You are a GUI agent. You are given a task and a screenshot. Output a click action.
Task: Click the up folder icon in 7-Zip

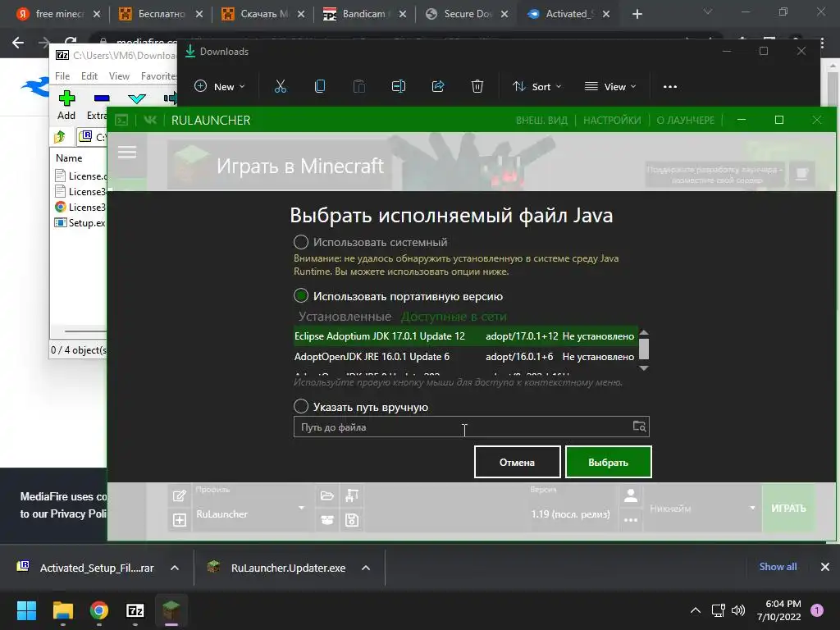(x=60, y=137)
